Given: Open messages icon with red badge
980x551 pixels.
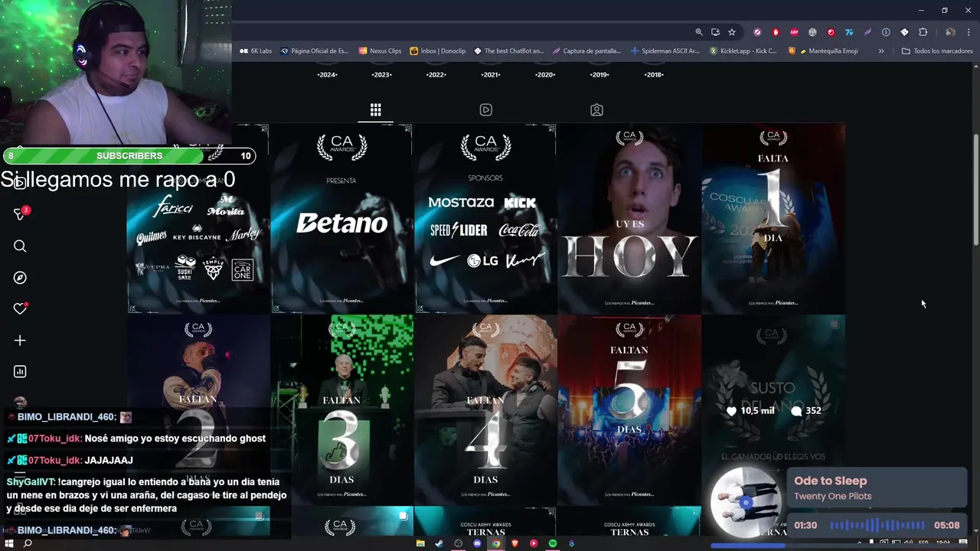Looking at the screenshot, I should click(21, 214).
